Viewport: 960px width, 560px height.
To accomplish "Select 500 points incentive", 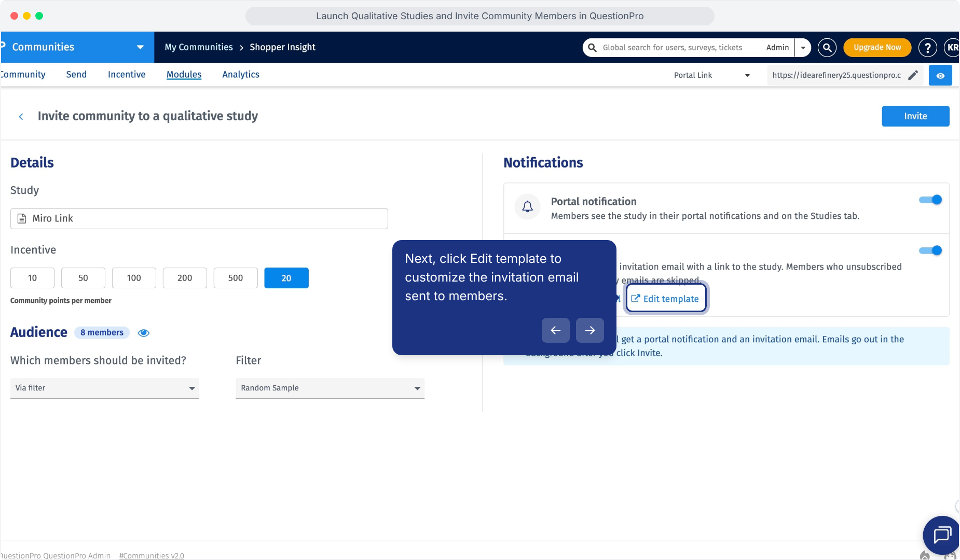I will pyautogui.click(x=236, y=278).
